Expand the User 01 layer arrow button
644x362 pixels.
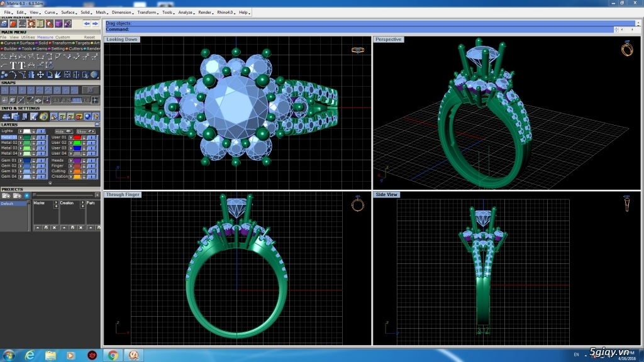tap(71, 137)
